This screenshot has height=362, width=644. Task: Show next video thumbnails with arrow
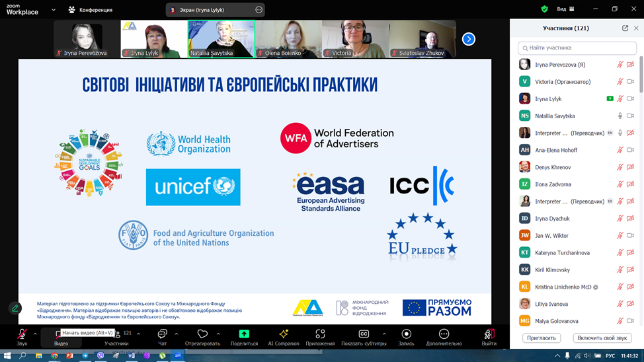(x=469, y=39)
